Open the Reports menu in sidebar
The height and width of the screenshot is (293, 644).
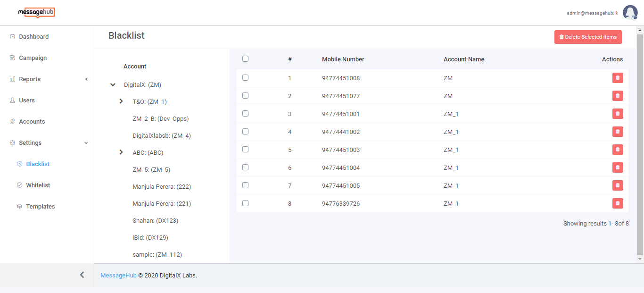(30, 79)
